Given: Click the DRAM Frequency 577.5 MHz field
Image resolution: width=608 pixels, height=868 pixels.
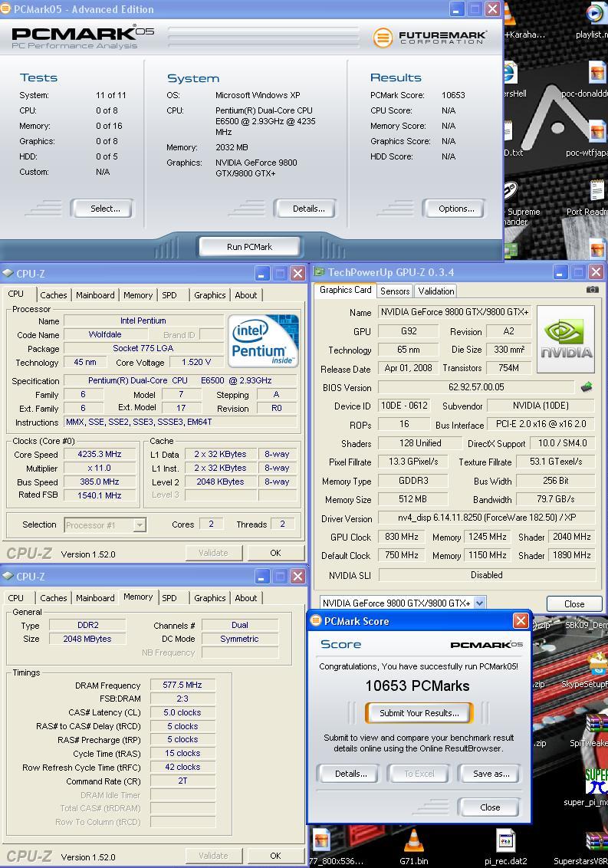Looking at the screenshot, I should pyautogui.click(x=182, y=685).
